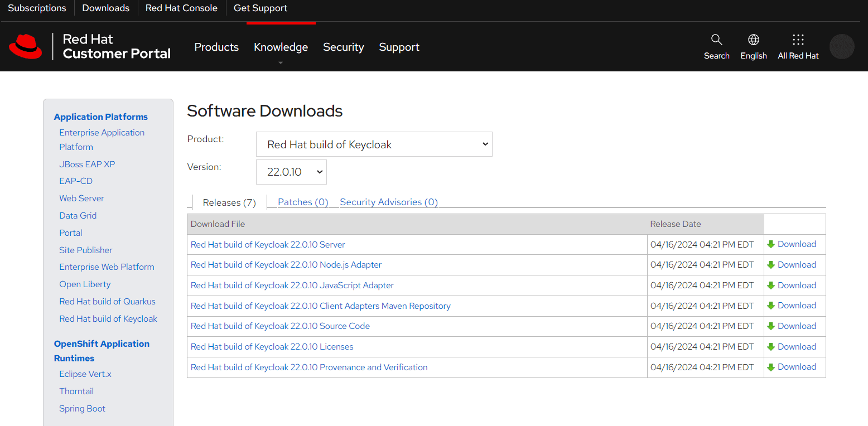Open the Security menu item
This screenshot has height=426, width=868.
343,47
